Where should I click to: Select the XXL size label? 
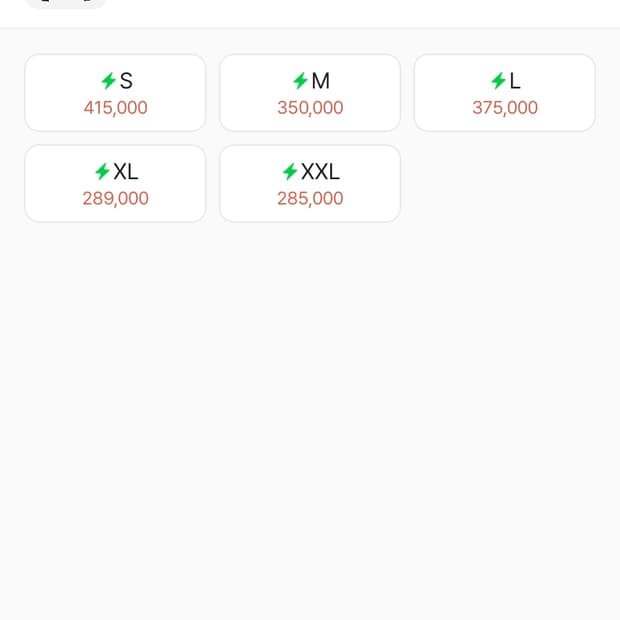pyautogui.click(x=321, y=172)
